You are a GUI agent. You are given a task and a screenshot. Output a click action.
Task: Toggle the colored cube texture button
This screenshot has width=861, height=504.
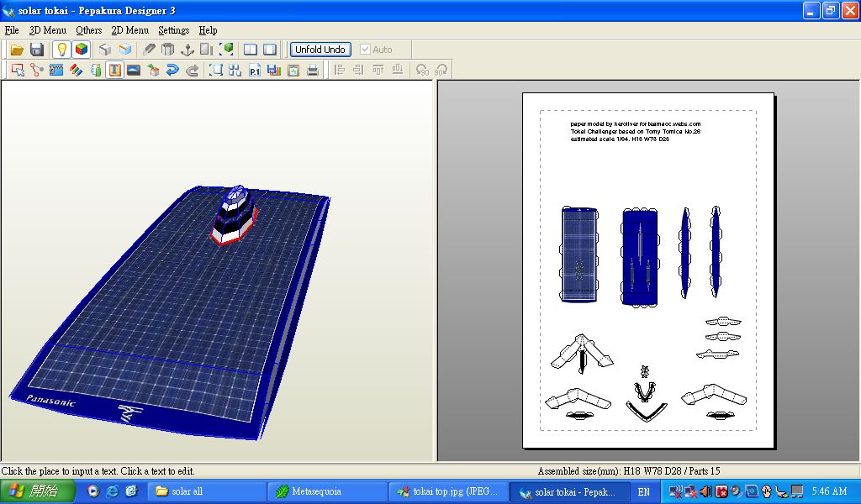point(81,50)
